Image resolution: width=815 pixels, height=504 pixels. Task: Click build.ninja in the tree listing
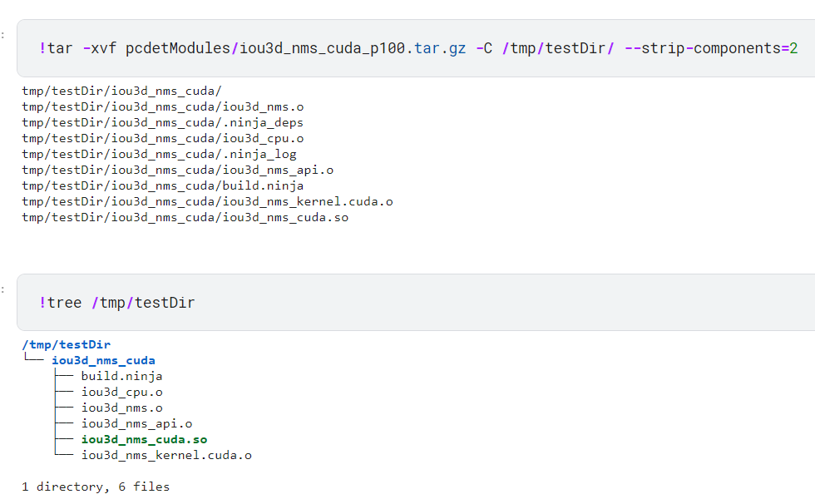point(121,376)
